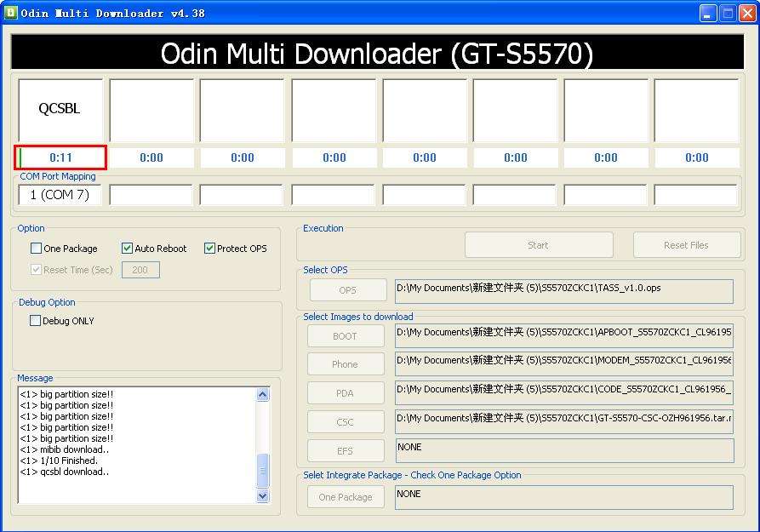Click the OPS file selection button
Screen dimensions: 760x532
tap(346, 289)
